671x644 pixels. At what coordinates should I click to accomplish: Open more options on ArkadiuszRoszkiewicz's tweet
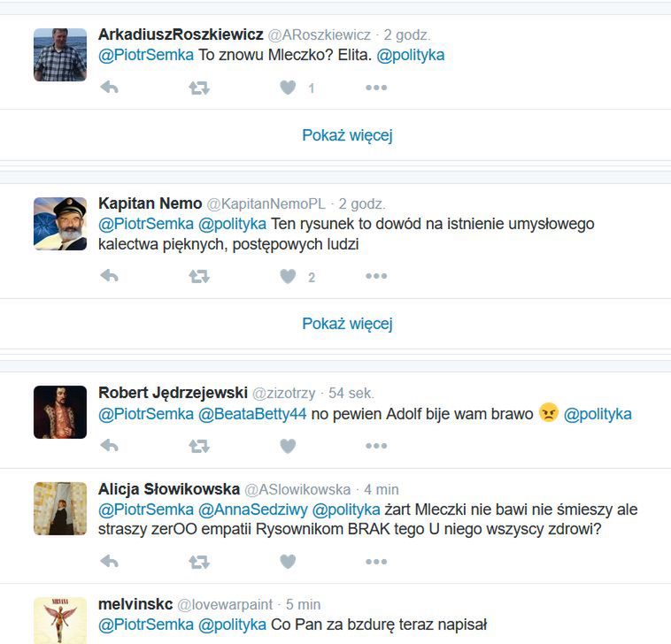point(376,88)
